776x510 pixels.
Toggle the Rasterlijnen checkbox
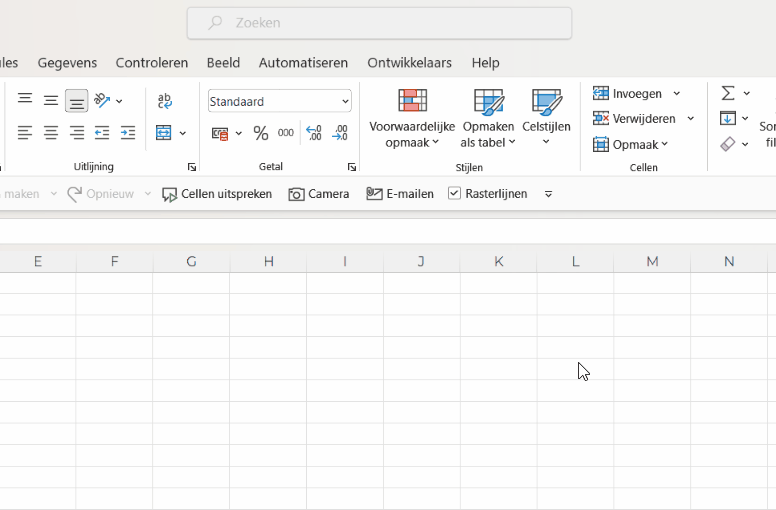(455, 194)
